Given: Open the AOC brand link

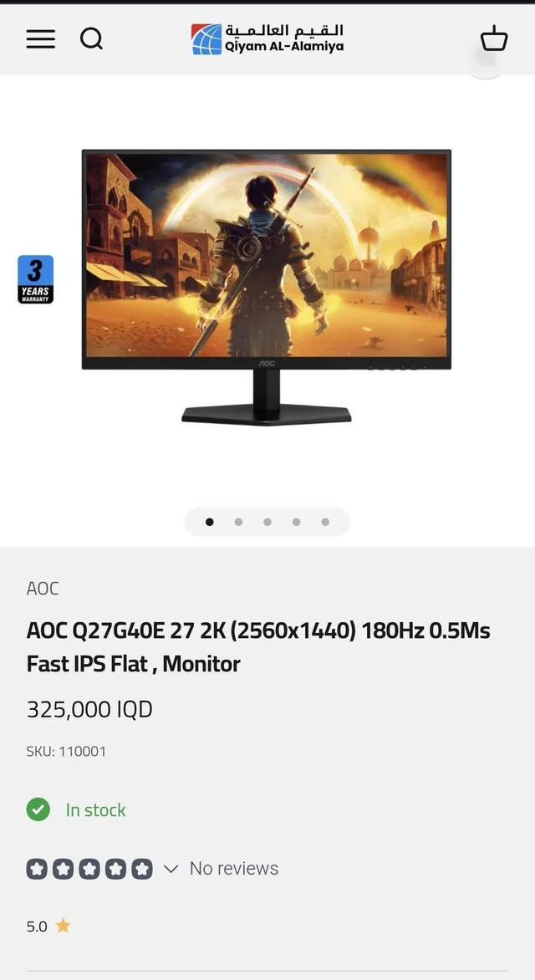Looking at the screenshot, I should pos(43,588).
